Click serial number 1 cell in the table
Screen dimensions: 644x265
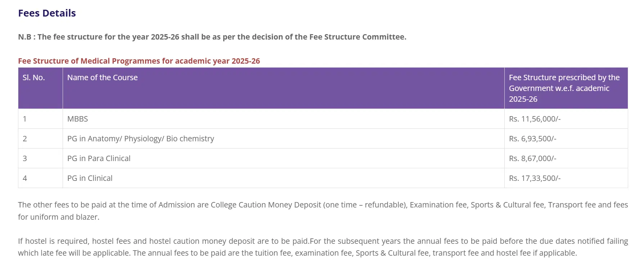[x=25, y=119]
